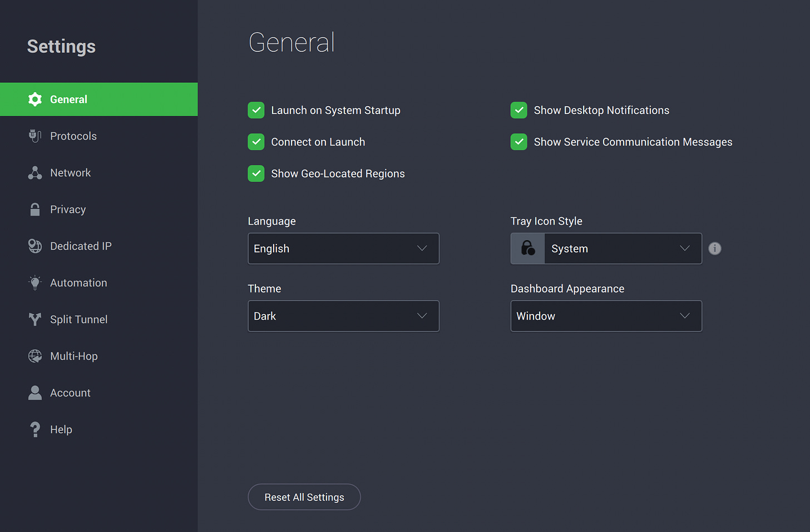Viewport: 810px width, 532px height.
Task: Toggle Show Geo-Located Regions checkbox
Action: tap(256, 173)
